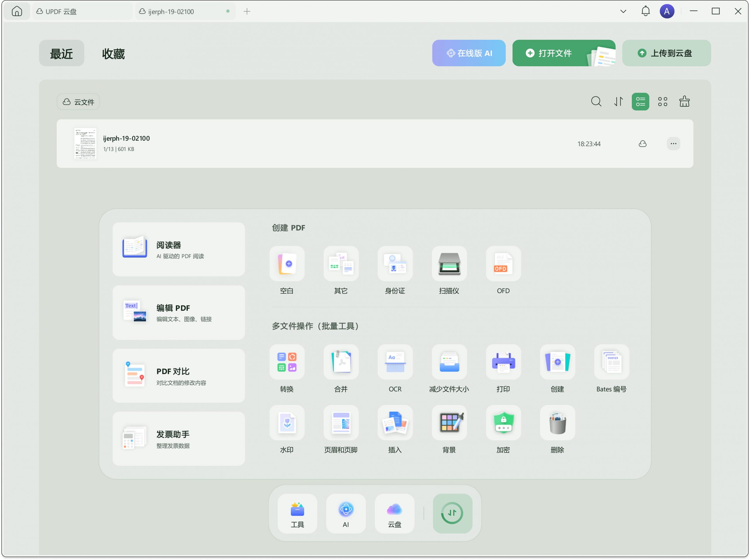Switch to list view layout
The width and height of the screenshot is (750, 560).
coord(640,102)
